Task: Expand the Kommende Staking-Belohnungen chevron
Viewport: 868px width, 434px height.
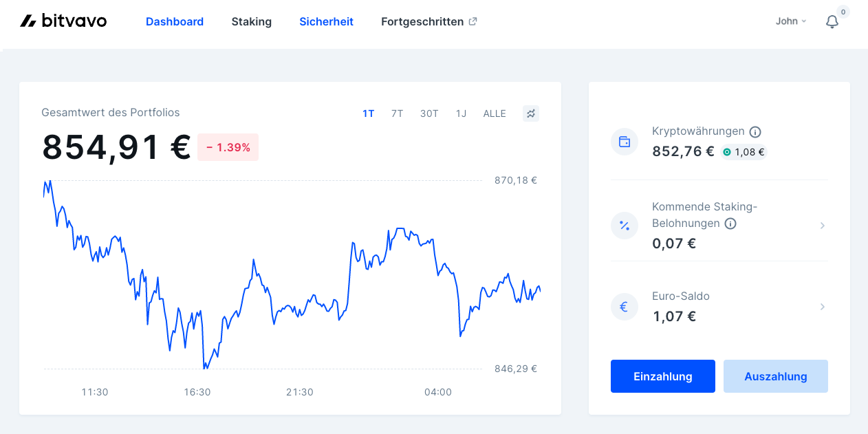Action: (x=823, y=226)
